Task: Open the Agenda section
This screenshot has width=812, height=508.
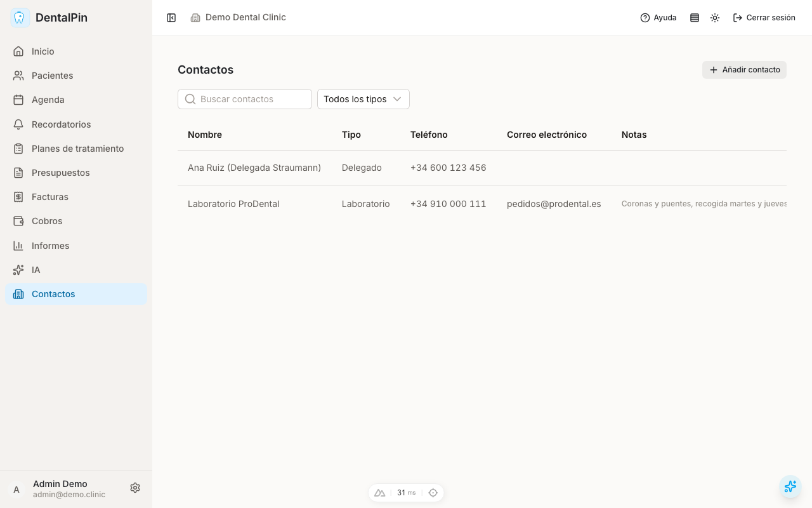Action: [x=76, y=100]
